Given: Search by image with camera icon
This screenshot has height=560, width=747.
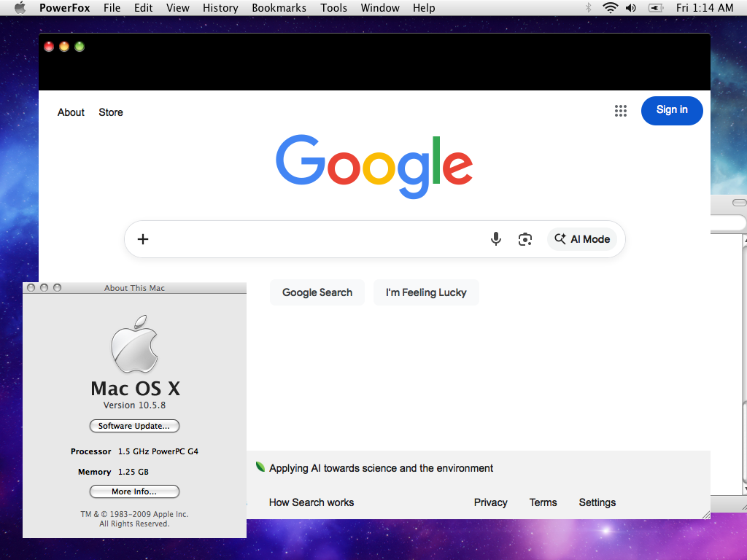Looking at the screenshot, I should pos(525,239).
